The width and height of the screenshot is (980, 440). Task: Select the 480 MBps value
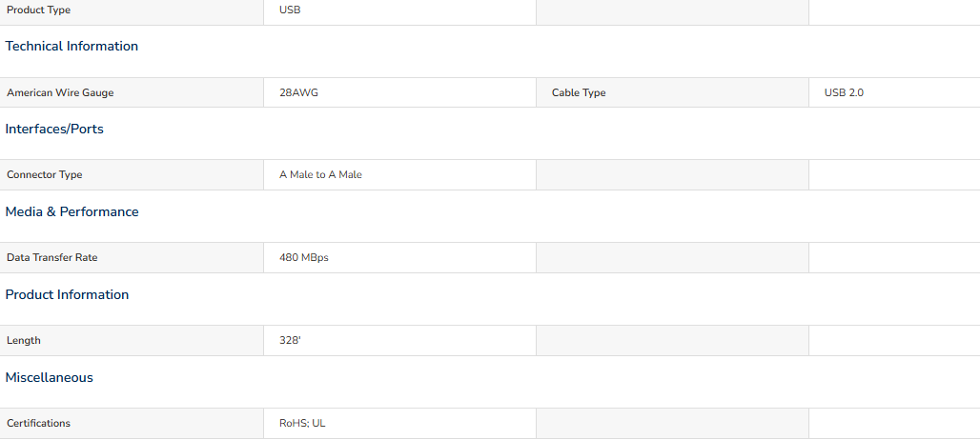point(304,258)
